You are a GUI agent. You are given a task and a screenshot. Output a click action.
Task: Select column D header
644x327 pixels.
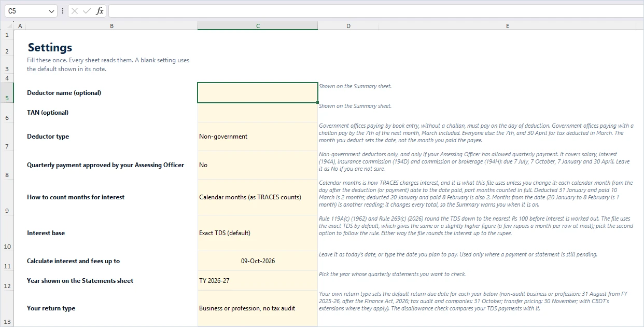click(348, 26)
